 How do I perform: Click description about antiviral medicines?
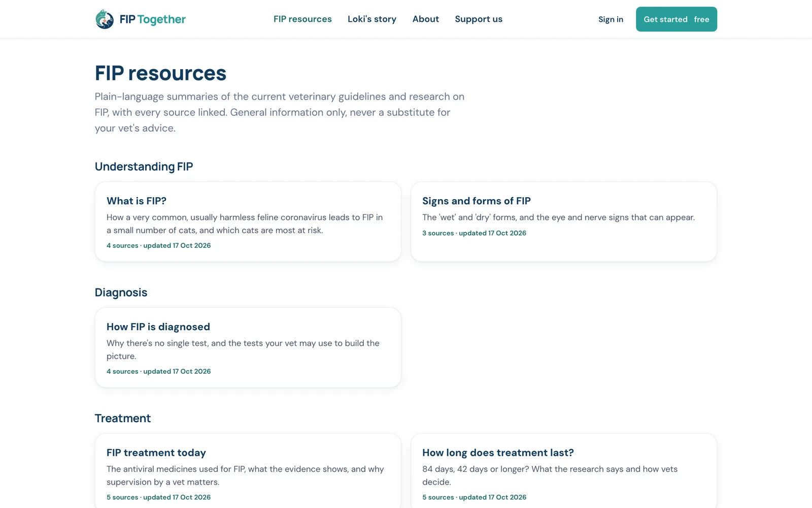tap(245, 475)
